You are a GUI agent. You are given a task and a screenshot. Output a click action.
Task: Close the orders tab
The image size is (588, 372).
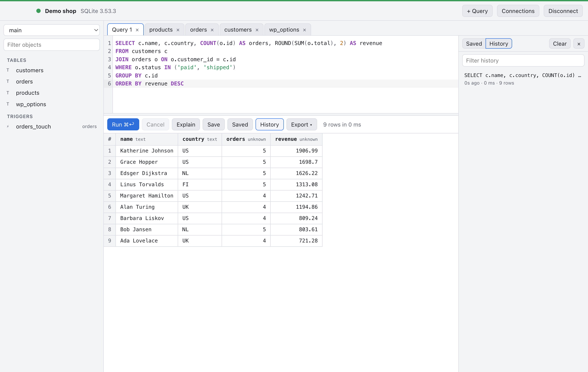click(x=212, y=30)
